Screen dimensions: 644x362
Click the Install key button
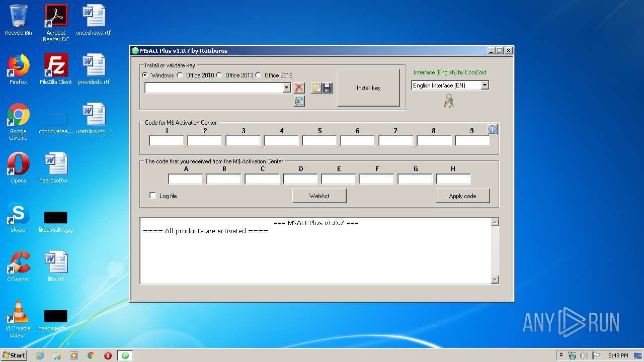click(x=368, y=88)
